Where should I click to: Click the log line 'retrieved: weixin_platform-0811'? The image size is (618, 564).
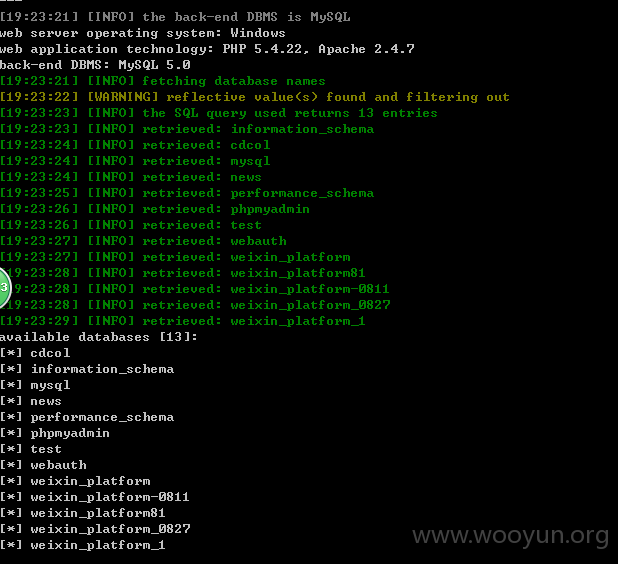pyautogui.click(x=195, y=289)
